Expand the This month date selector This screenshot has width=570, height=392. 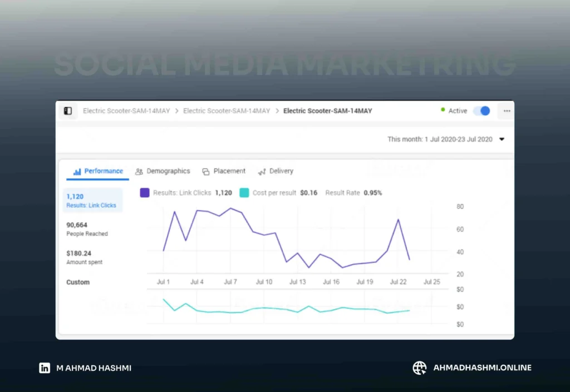click(x=440, y=140)
